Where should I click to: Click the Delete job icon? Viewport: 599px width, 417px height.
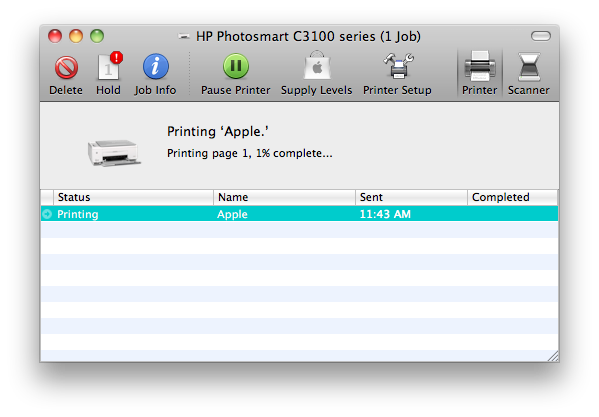66,68
